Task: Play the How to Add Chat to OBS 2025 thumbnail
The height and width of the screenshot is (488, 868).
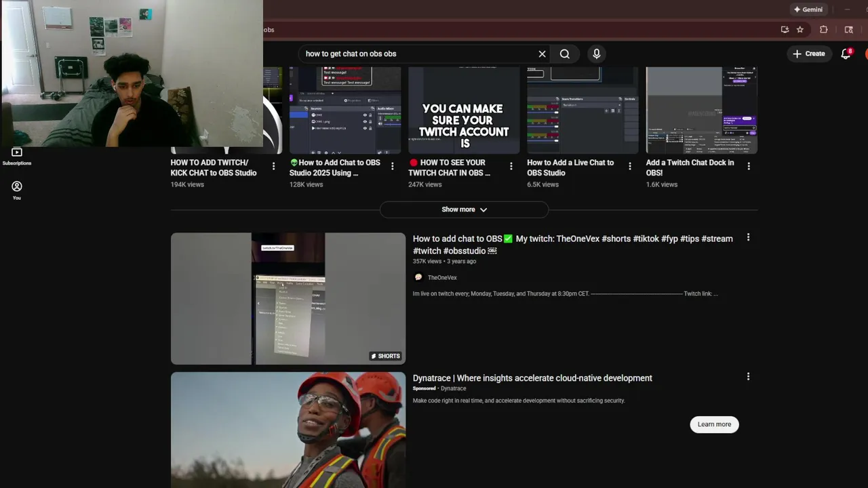Action: click(345, 110)
